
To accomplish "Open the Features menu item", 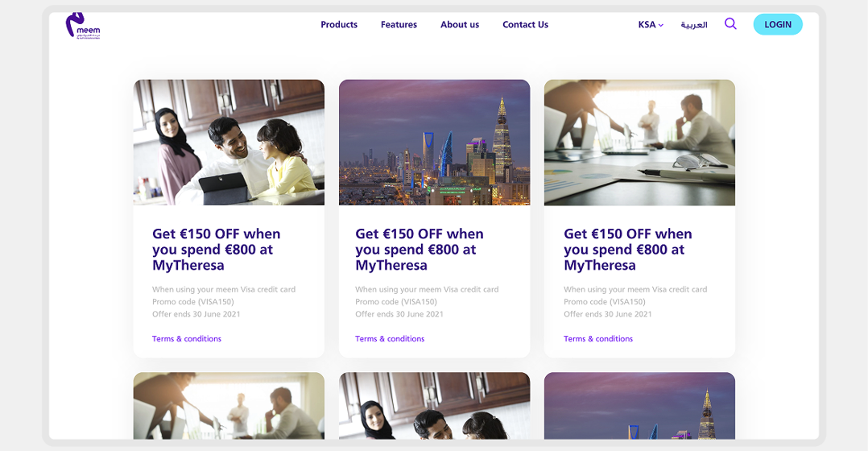I will (x=399, y=25).
